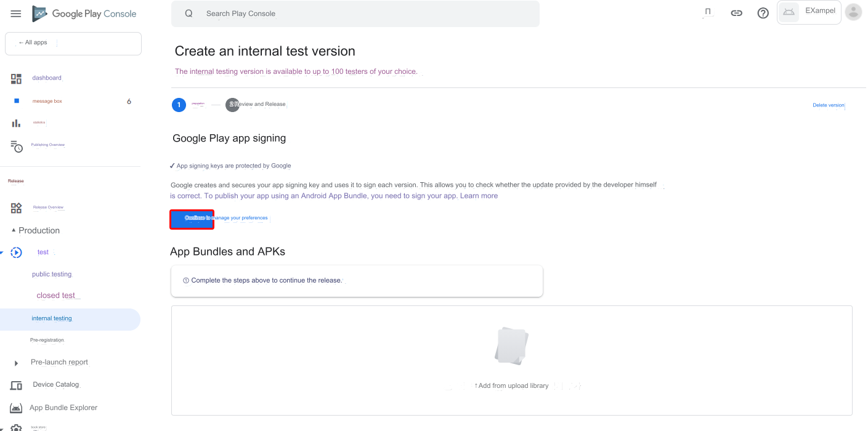Open the hamburger navigation menu
The image size is (868, 431).
click(16, 14)
